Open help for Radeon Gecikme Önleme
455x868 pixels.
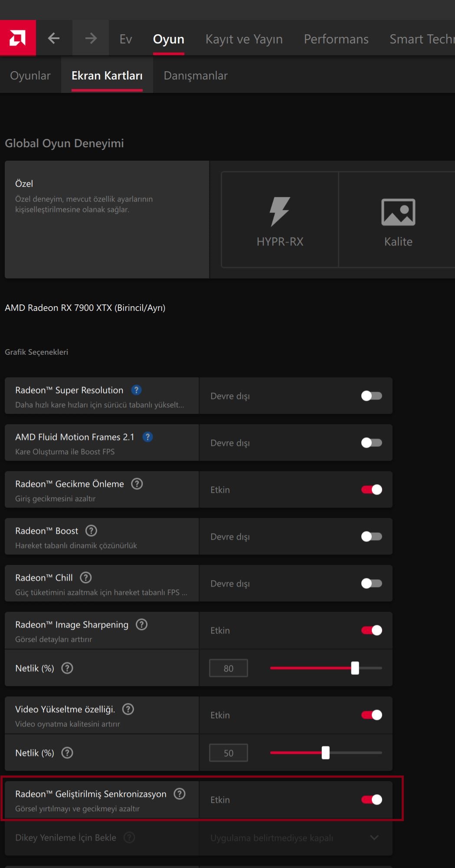pyautogui.click(x=137, y=484)
